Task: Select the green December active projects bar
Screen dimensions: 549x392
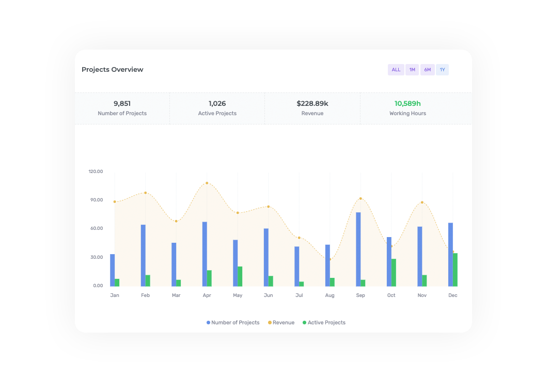Action: [x=455, y=270]
